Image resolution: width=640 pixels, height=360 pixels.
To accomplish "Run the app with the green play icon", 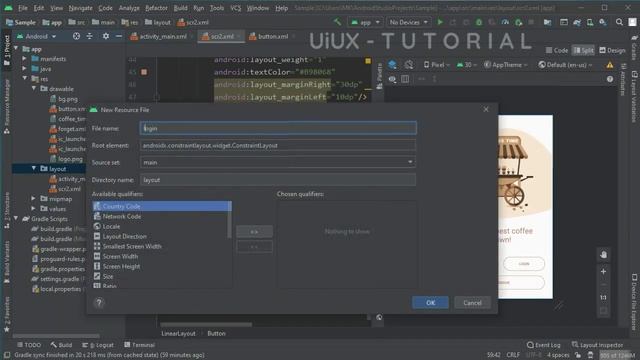I will pyautogui.click(x=440, y=22).
